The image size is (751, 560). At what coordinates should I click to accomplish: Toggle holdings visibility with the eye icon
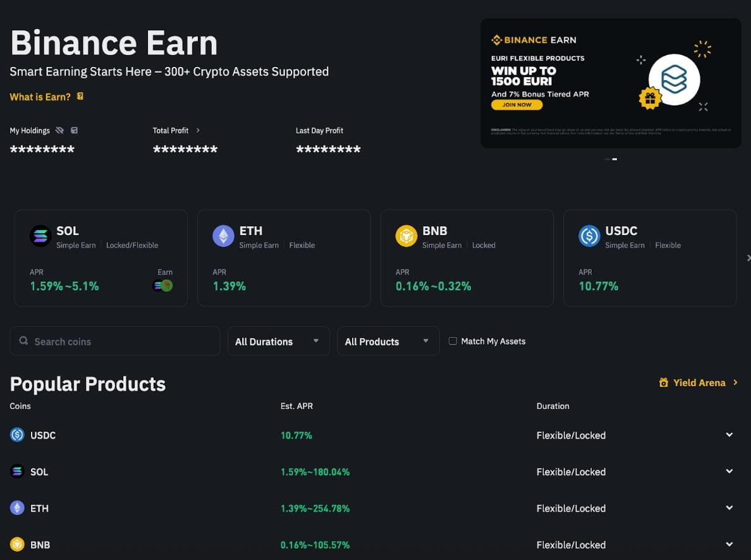[x=59, y=131]
